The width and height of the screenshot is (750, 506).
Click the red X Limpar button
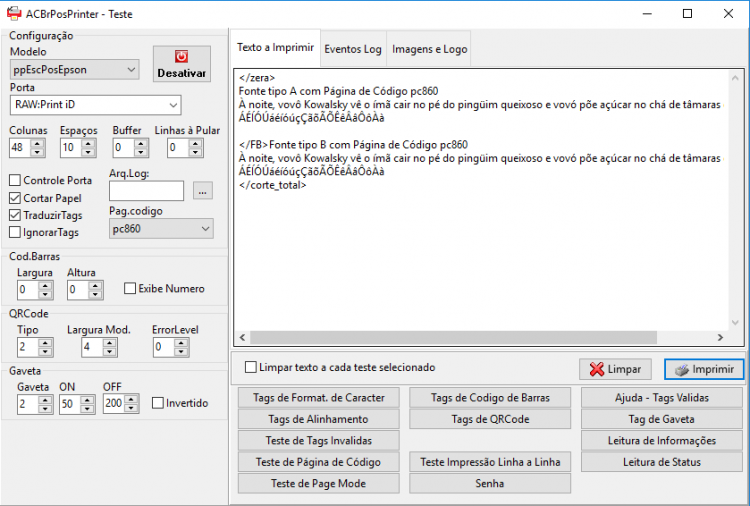coord(615,369)
